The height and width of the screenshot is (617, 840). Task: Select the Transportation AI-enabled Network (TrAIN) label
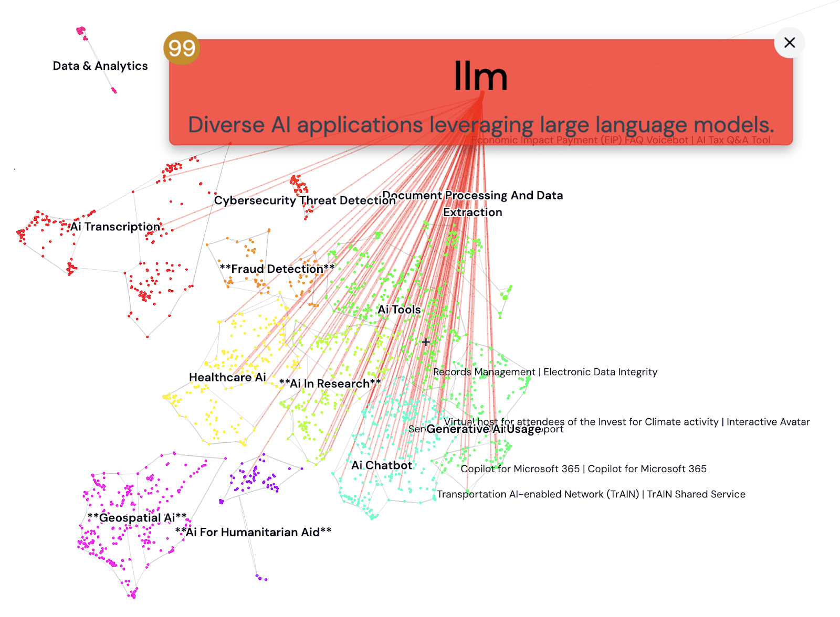(x=591, y=494)
